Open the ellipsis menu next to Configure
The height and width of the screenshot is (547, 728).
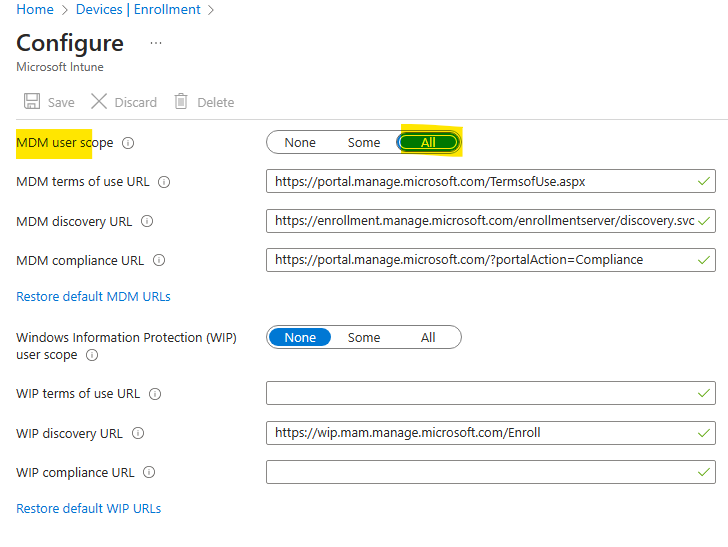(x=156, y=43)
